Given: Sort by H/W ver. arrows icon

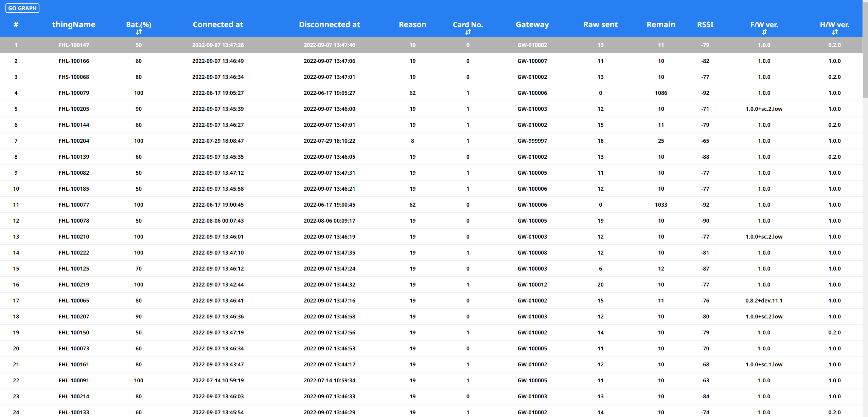Looking at the screenshot, I should (x=835, y=32).
